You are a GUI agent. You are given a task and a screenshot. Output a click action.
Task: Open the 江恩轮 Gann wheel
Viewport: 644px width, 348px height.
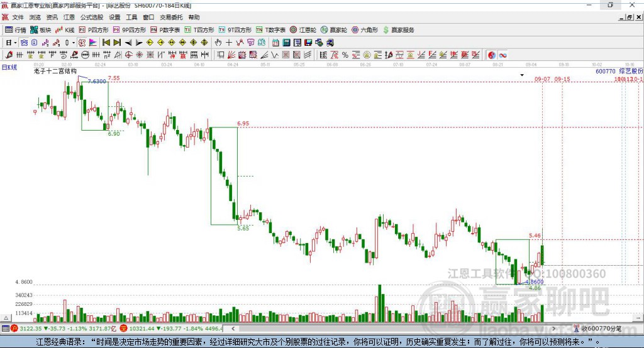coord(303,30)
